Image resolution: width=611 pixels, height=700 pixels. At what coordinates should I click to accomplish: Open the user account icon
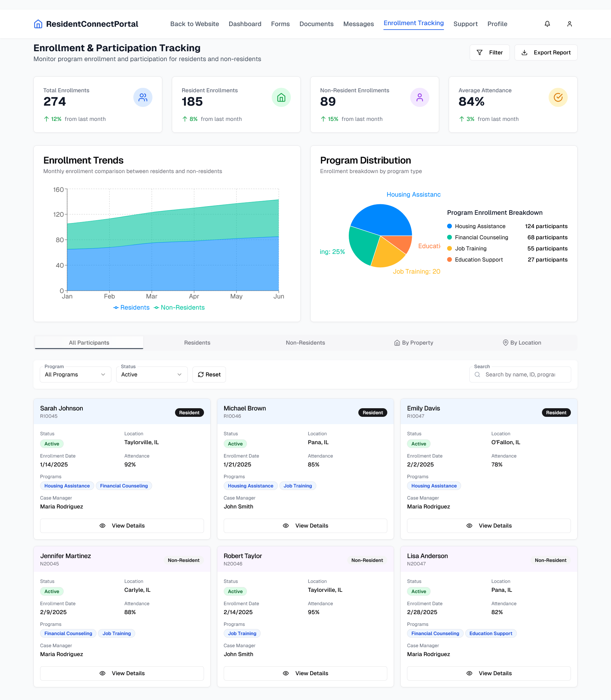pyautogui.click(x=569, y=24)
